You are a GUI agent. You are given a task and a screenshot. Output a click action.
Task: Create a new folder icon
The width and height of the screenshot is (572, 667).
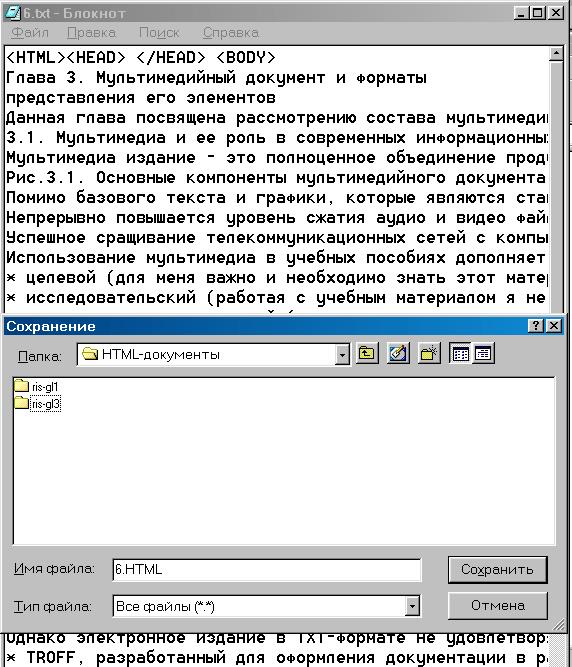click(429, 353)
